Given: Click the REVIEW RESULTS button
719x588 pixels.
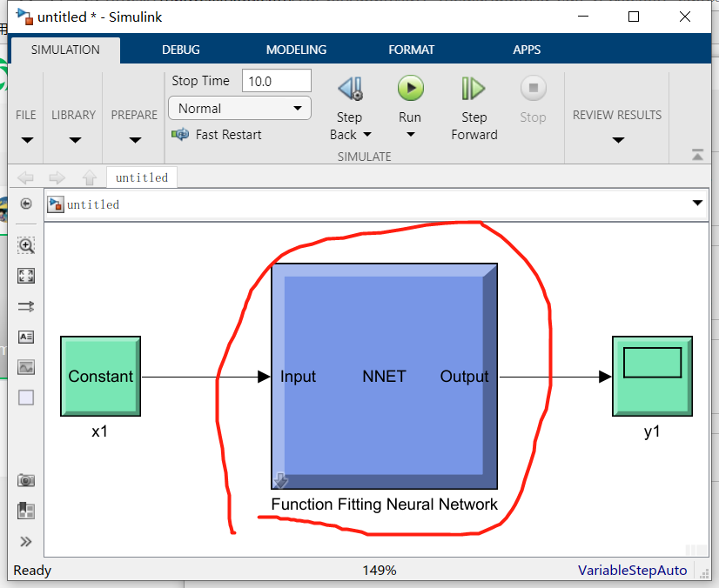Looking at the screenshot, I should [x=616, y=114].
